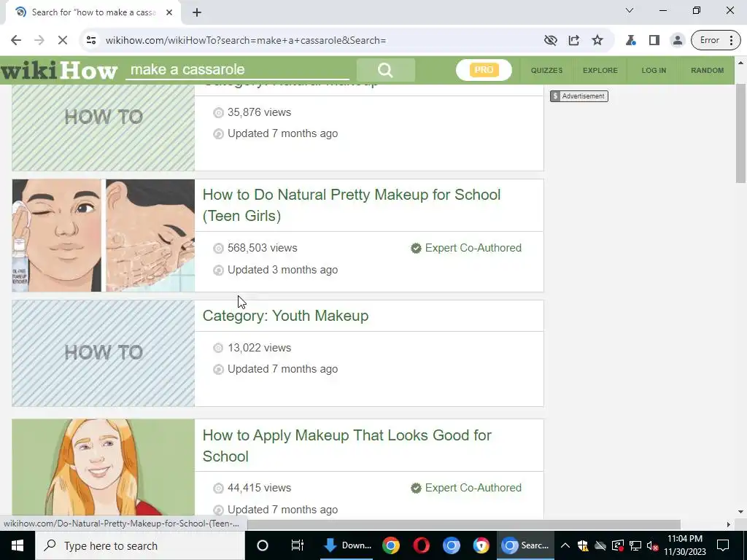Open Google Chrome taskbar icon

pos(391,545)
